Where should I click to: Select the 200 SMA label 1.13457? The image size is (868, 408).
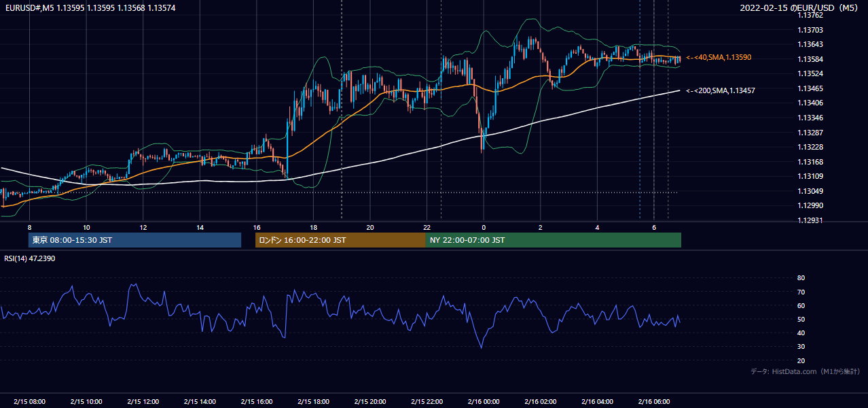(x=721, y=90)
